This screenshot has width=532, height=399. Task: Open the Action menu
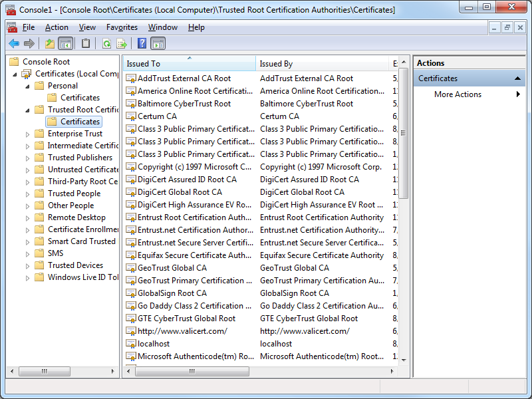point(57,27)
